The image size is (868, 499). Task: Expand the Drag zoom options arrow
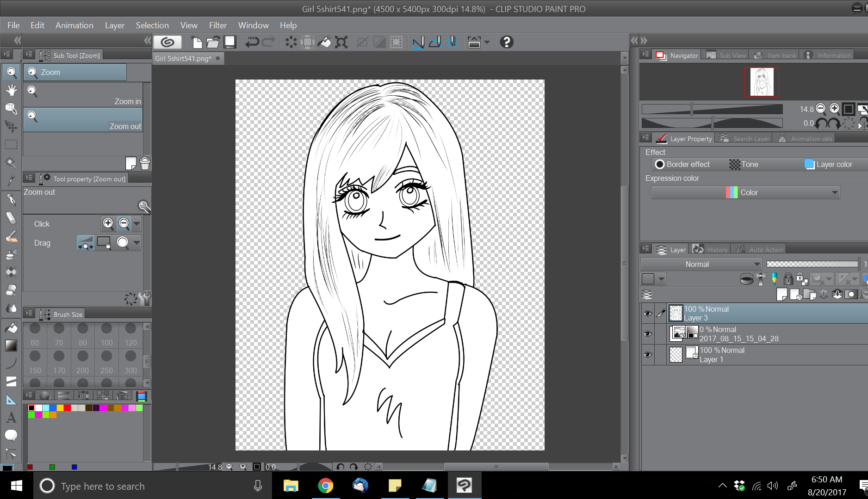[x=136, y=243]
